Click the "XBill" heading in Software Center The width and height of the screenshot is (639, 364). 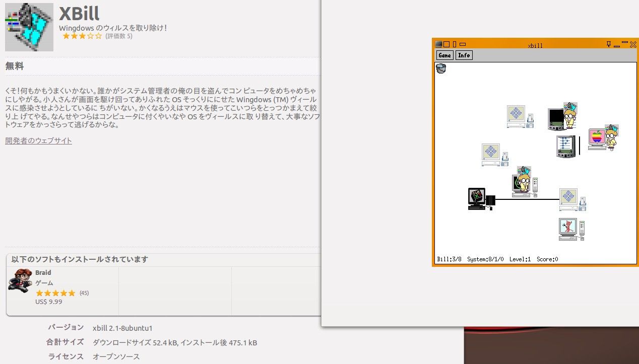coord(79,14)
